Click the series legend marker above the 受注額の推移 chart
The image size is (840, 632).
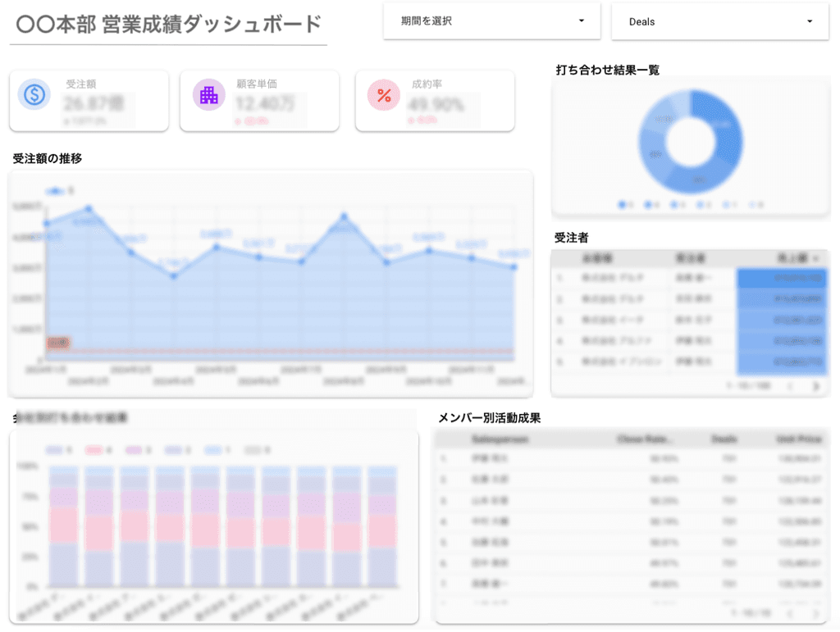tap(54, 189)
